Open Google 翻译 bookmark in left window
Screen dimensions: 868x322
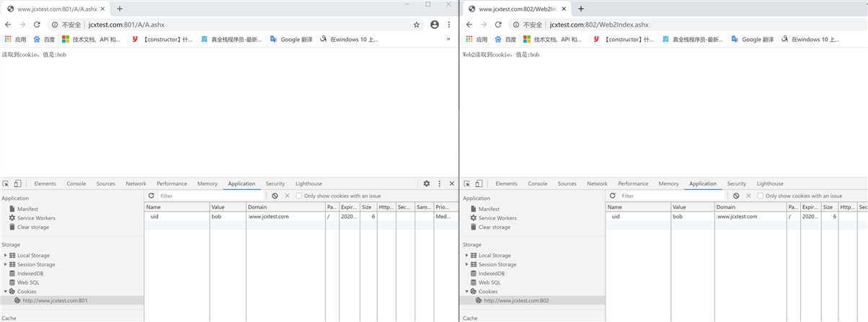point(291,39)
